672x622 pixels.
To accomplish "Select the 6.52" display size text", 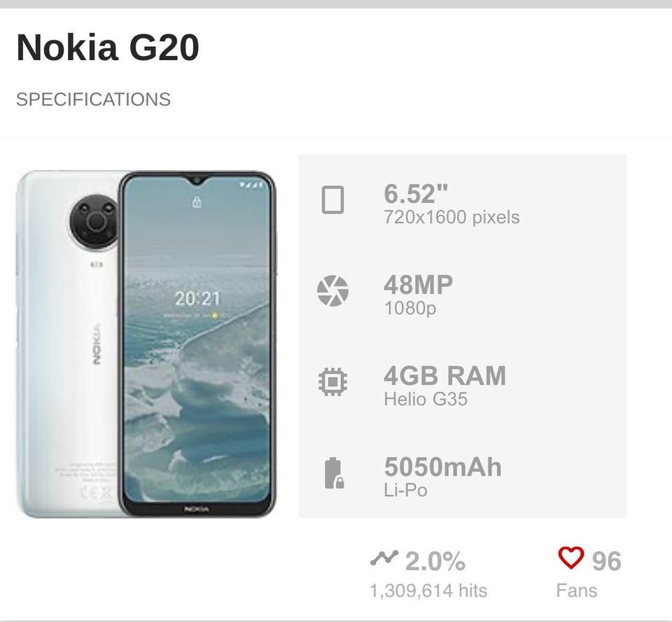I will coord(416,194).
